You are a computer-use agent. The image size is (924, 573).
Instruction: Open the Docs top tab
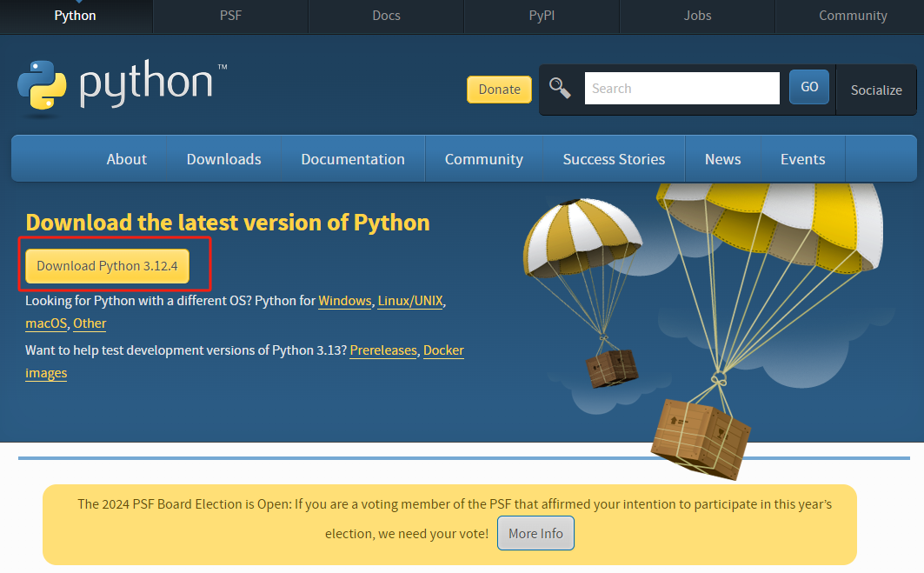click(386, 16)
